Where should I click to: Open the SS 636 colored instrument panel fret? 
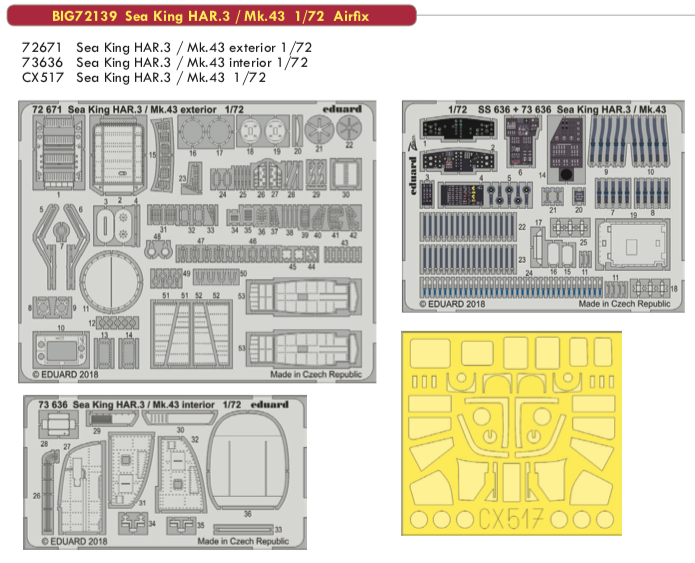[543, 207]
